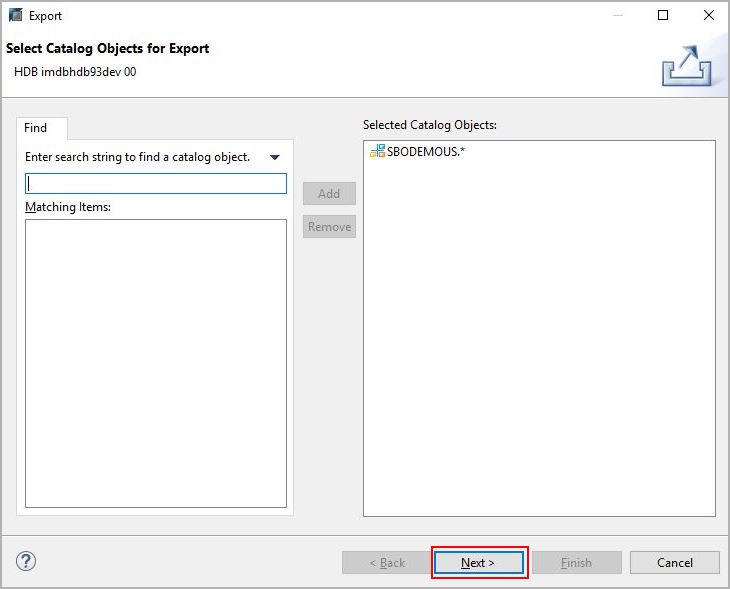Click inside the Matching Items list

click(156, 362)
